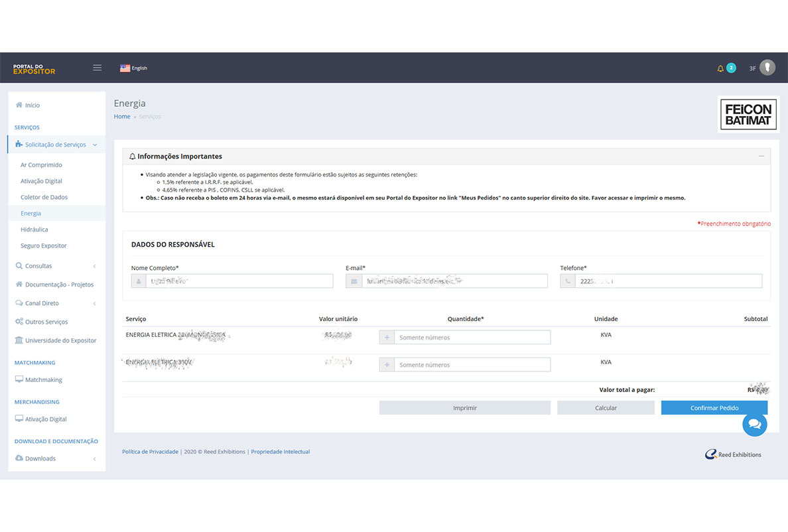Click plus icon for Energia Eletrica 220 quantity
Viewport: 788px width, 532px height.
[x=387, y=337]
